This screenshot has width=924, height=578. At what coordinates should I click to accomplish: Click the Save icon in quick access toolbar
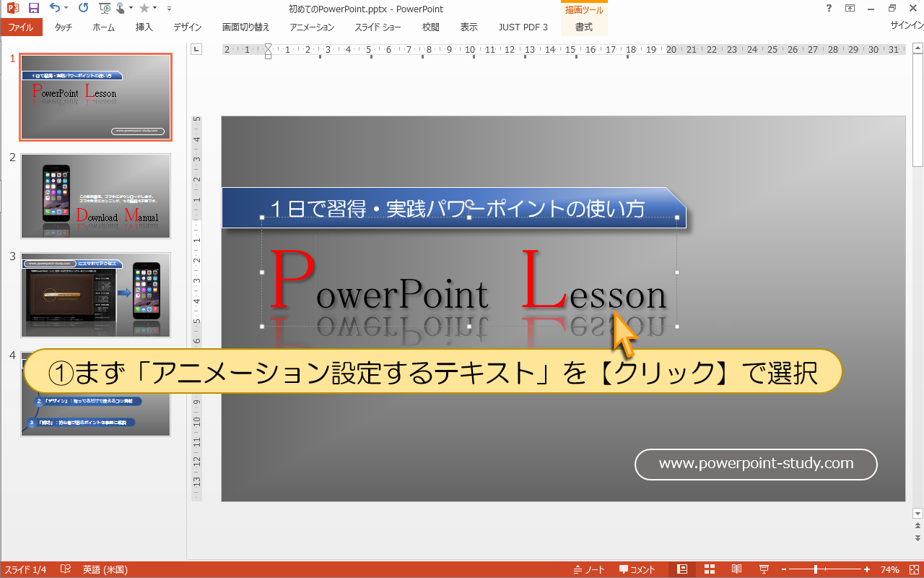point(33,9)
